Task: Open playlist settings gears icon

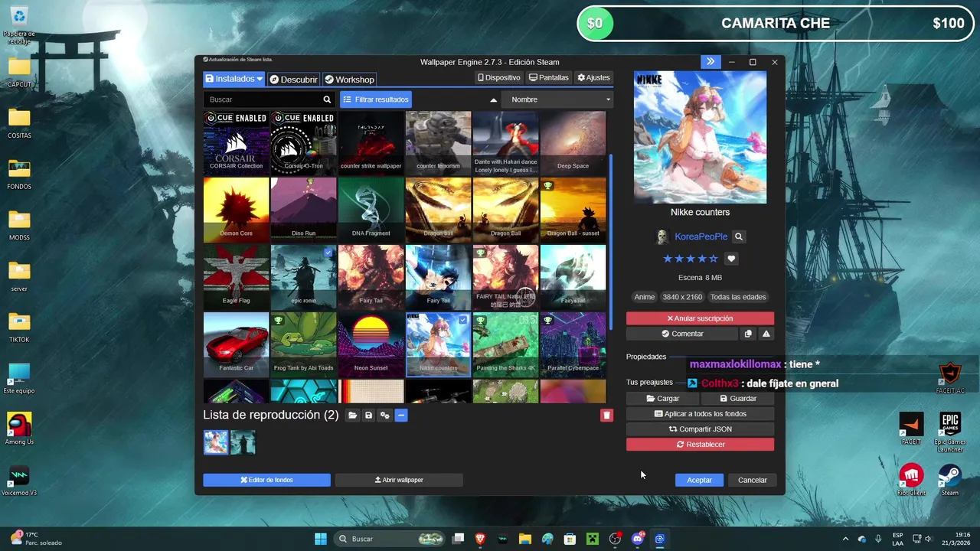Action: (x=385, y=415)
